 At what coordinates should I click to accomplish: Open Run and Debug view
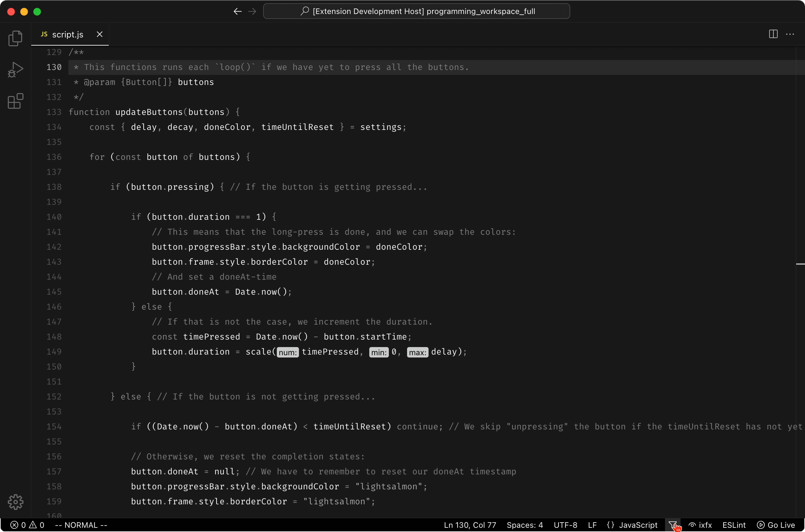15,70
